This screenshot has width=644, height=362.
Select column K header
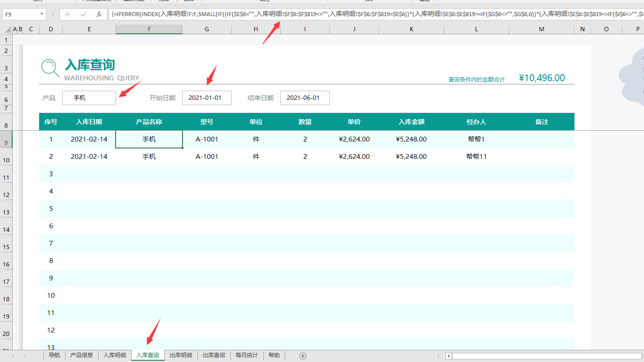tap(412, 29)
